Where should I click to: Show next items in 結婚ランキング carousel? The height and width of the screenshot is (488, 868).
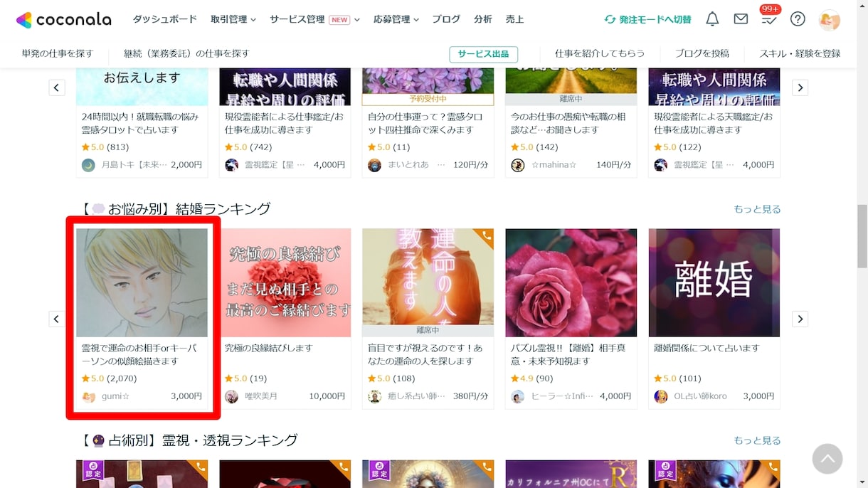coord(800,319)
